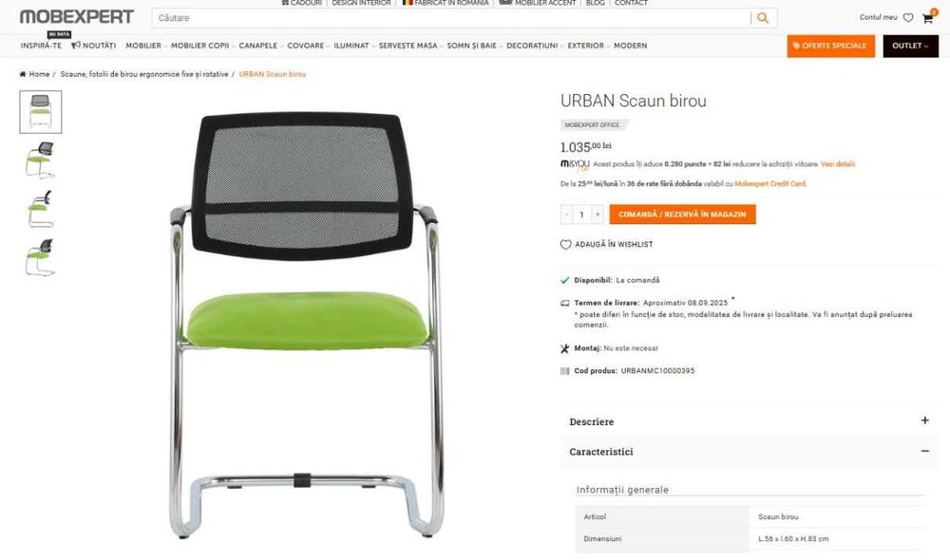Screen dimensions: 950x560
Task: Click the Home breadcrumb house icon
Action: (x=23, y=74)
